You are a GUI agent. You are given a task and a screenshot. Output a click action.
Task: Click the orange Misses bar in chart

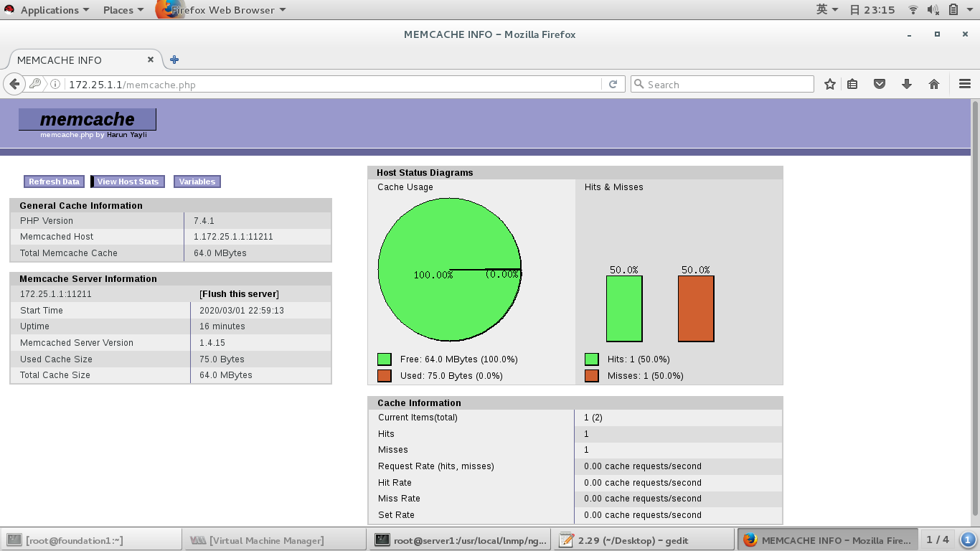(696, 309)
